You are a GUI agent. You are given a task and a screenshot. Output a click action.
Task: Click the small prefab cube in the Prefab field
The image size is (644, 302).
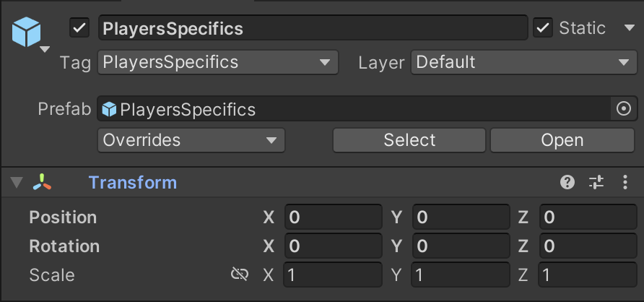click(x=109, y=109)
